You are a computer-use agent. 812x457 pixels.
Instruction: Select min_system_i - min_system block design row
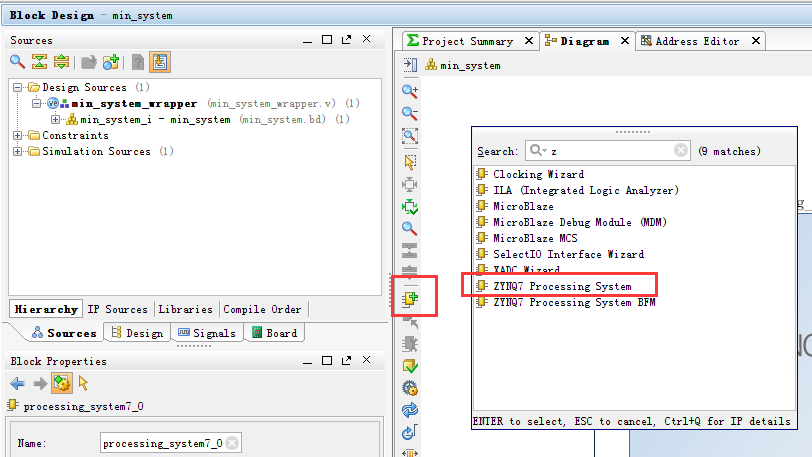click(x=155, y=120)
